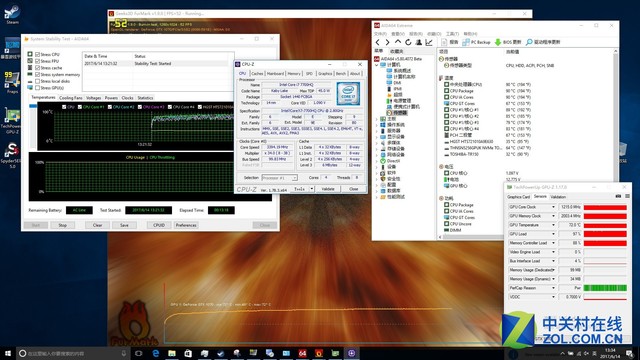Screen dimensions: 640x360
Task: Click the Intel Core i7 logo in CPU-Z
Action: click(x=348, y=93)
